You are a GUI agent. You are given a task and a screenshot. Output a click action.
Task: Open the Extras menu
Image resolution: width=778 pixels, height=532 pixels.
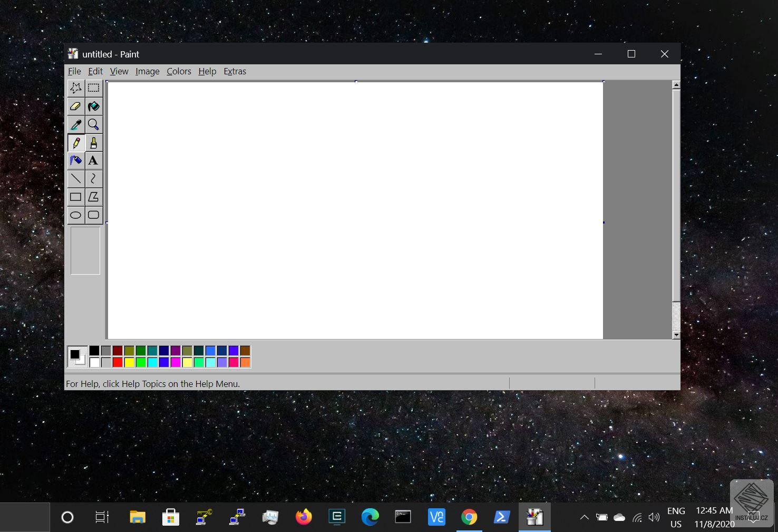point(235,71)
